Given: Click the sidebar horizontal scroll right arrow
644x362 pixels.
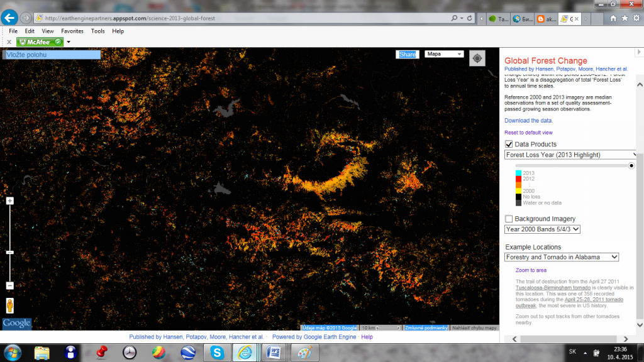Looking at the screenshot, I should tap(626, 339).
